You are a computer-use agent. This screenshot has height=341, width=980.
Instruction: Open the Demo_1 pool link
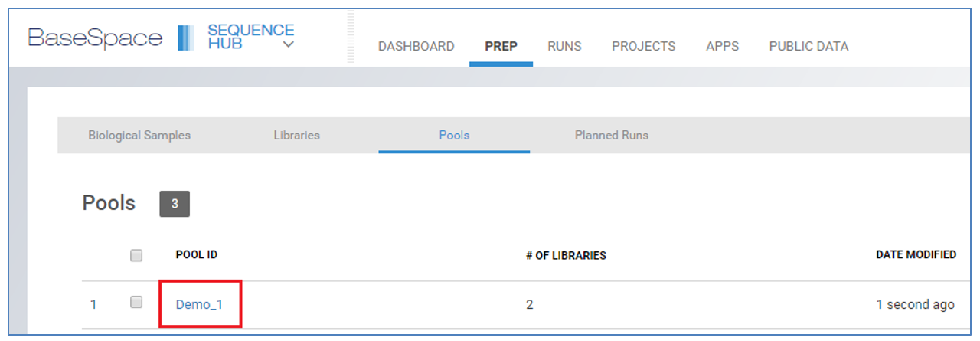199,304
